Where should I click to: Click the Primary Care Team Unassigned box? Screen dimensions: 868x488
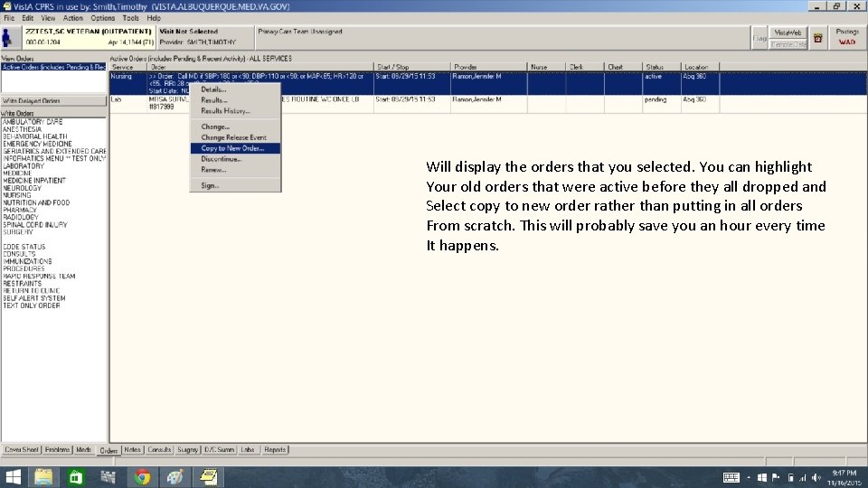click(x=502, y=37)
